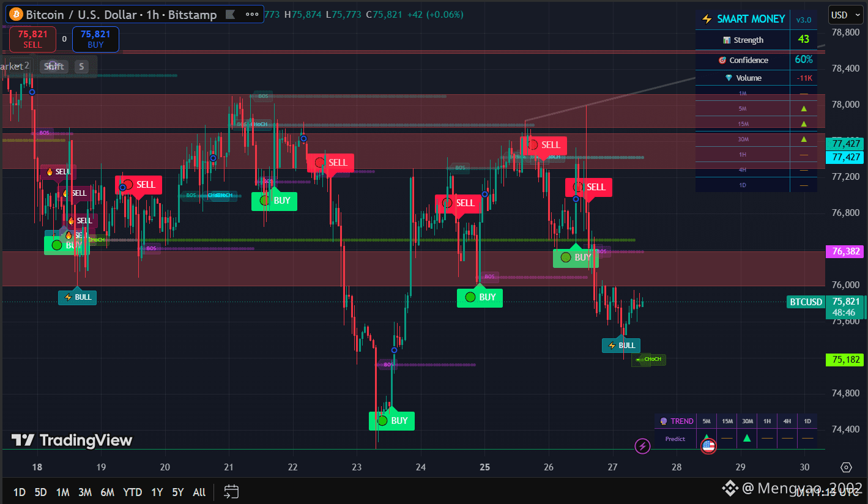Click the TradingView logo
The image size is (868, 504).
point(72,440)
